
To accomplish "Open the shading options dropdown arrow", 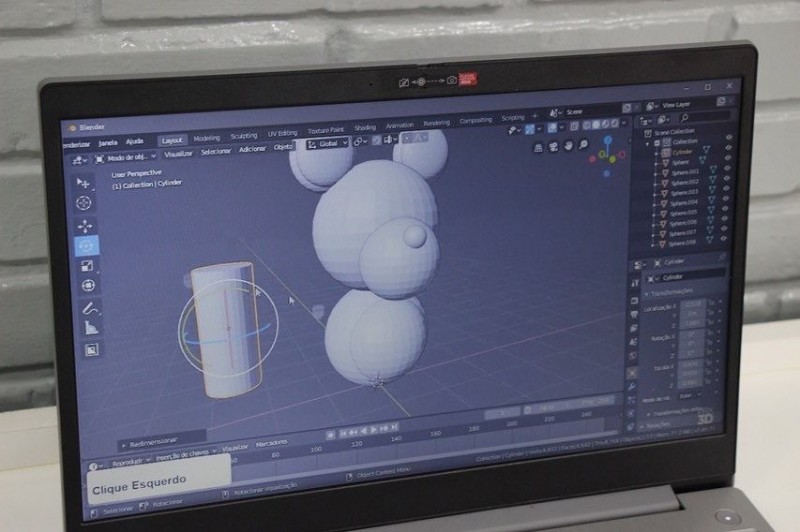I will (x=624, y=123).
